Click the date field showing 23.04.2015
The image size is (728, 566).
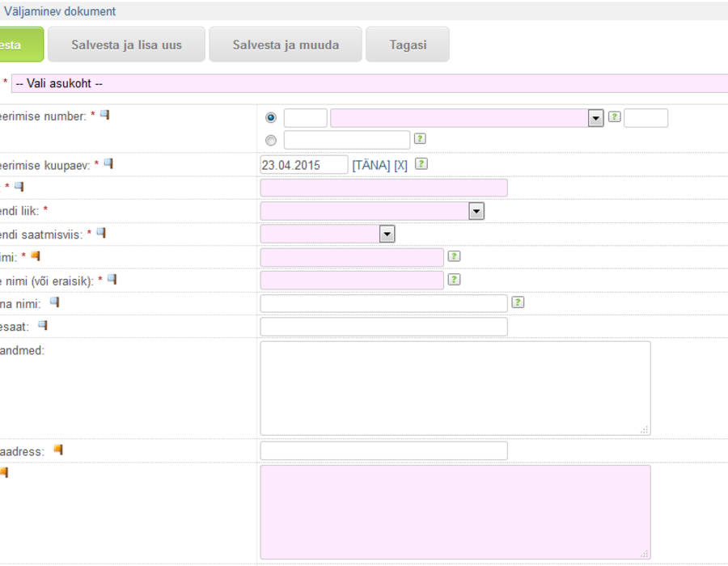click(x=304, y=165)
